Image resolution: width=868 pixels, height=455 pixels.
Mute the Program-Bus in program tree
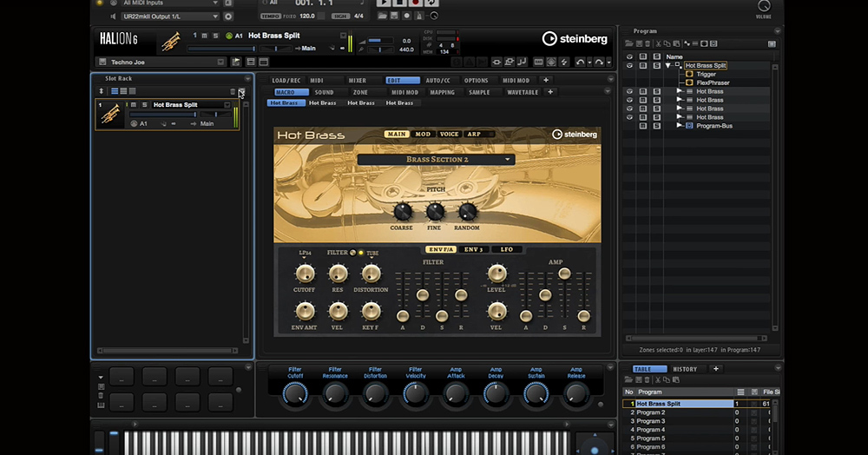[643, 125]
